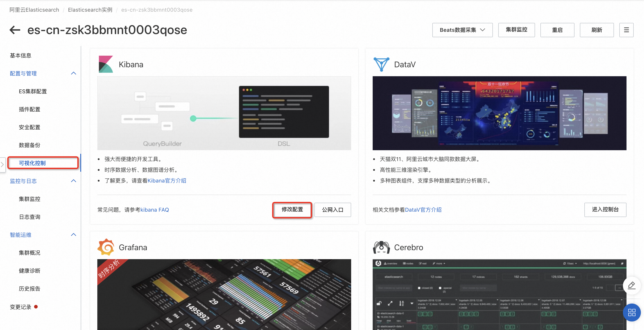Select 插件配置 menu item
Viewport: 644px width, 330px height.
(x=30, y=109)
